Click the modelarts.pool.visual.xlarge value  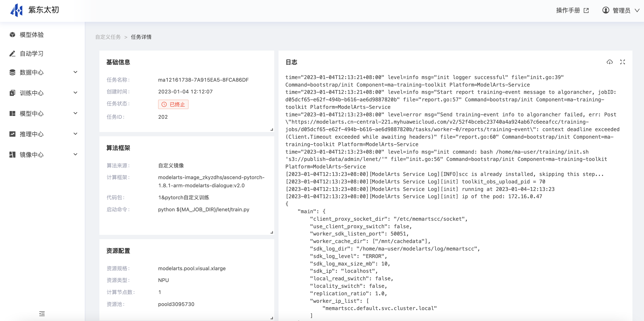point(192,268)
